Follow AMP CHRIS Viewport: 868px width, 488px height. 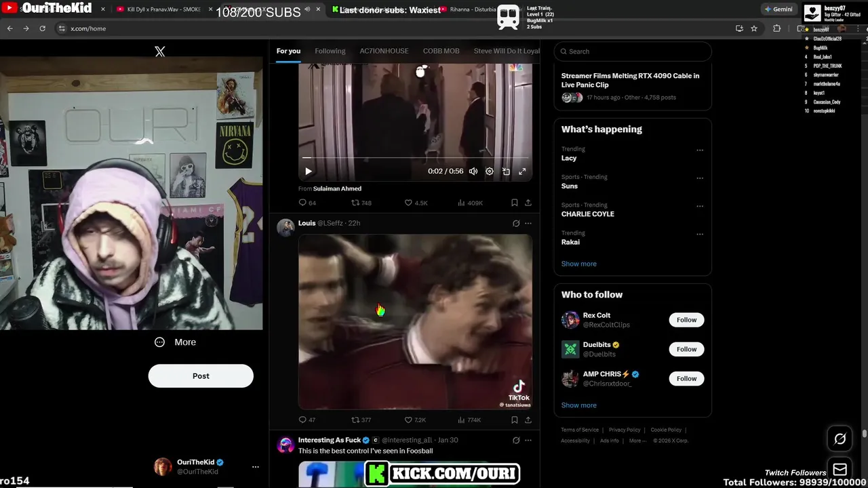point(686,378)
